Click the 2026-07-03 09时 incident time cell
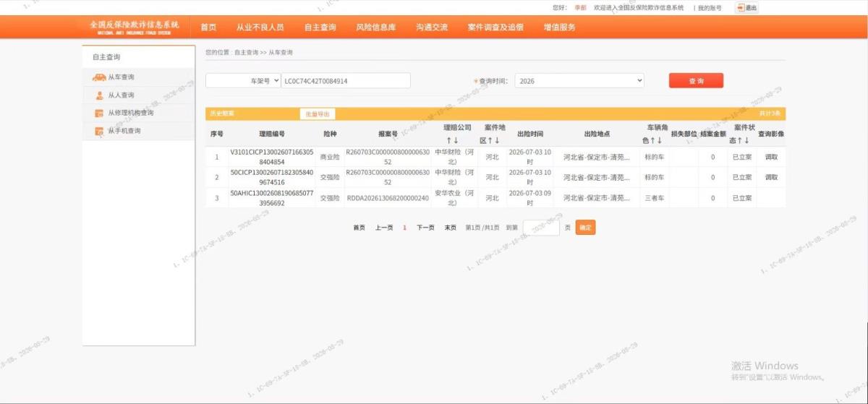 coord(530,198)
